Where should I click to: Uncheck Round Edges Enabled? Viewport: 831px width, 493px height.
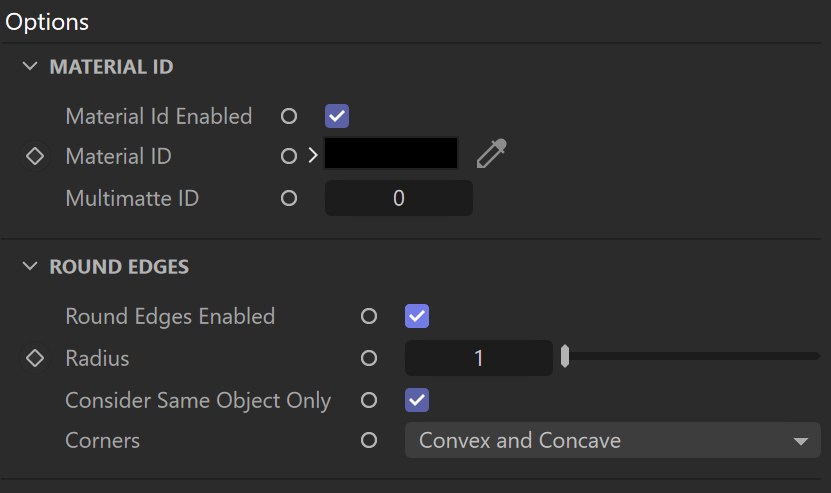pyautogui.click(x=417, y=316)
